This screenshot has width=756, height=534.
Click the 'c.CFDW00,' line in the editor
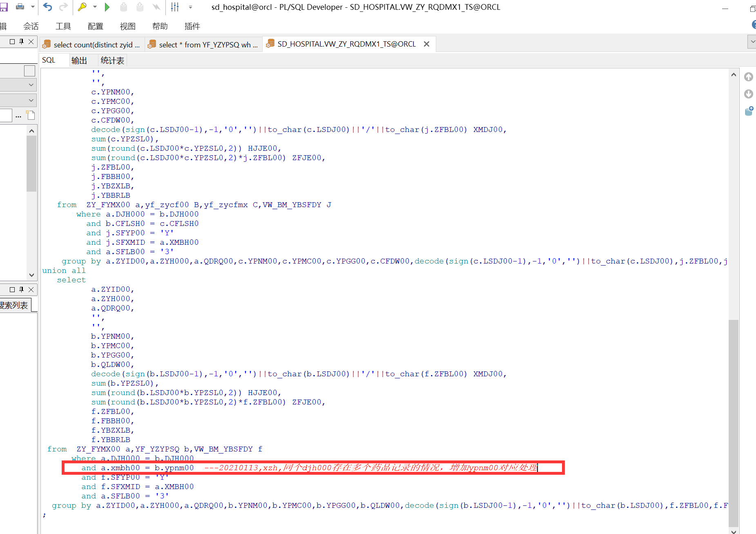tap(113, 120)
